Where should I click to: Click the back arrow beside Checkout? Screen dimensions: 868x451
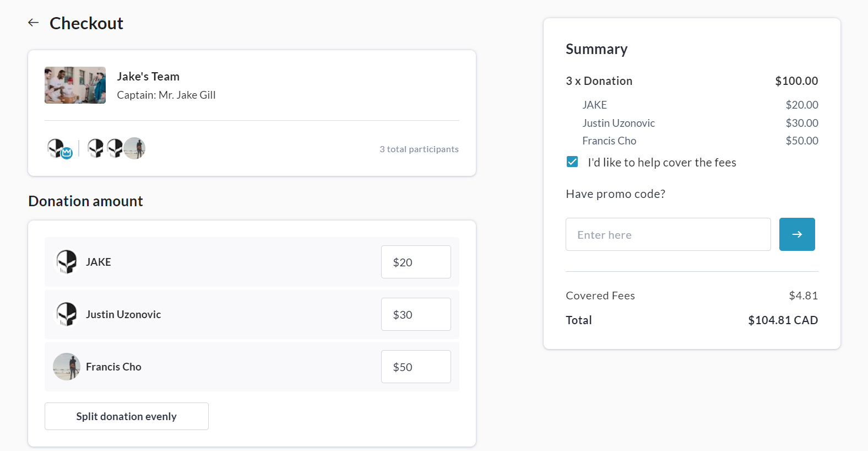point(34,23)
